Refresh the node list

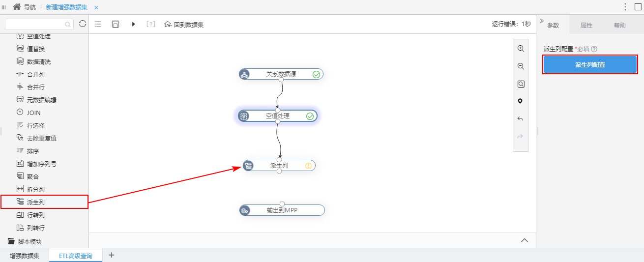(83, 24)
